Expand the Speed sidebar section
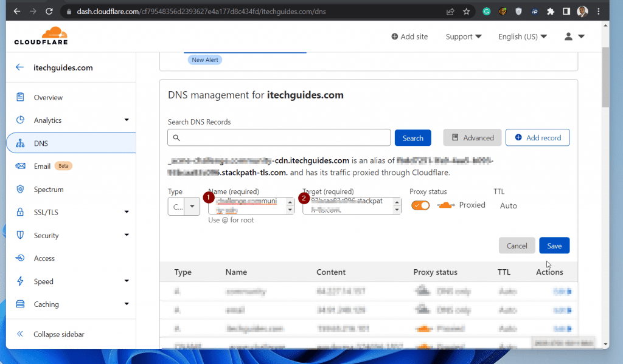The height and width of the screenshot is (364, 623). (127, 281)
